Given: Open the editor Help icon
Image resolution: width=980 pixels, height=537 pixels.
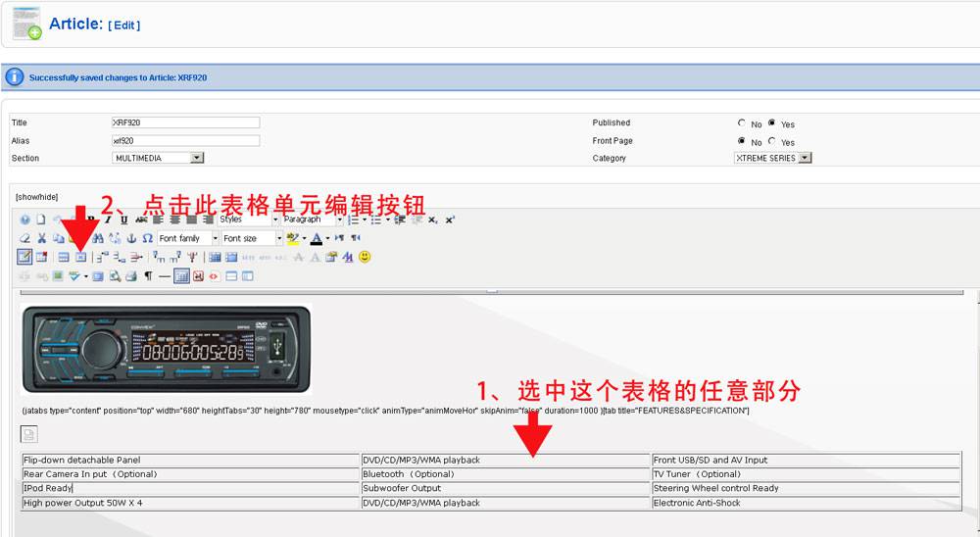Looking at the screenshot, I should coord(25,220).
